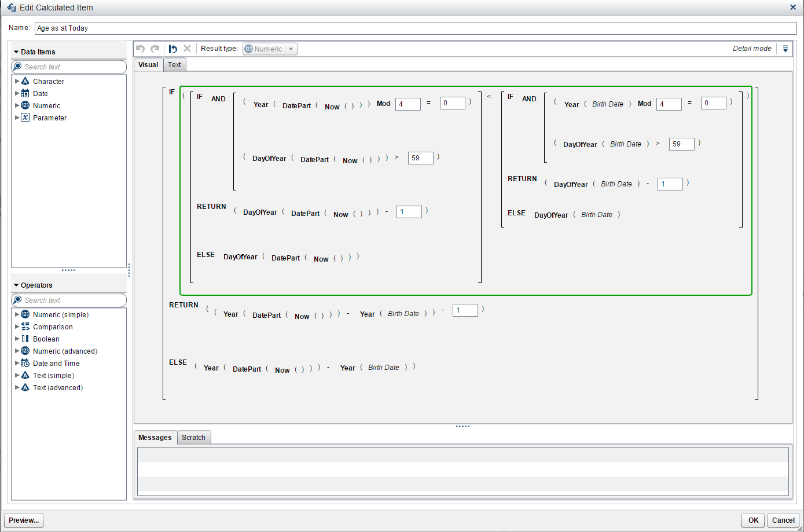This screenshot has height=532, width=804.
Task: Switch to the Text tab
Action: pos(174,65)
